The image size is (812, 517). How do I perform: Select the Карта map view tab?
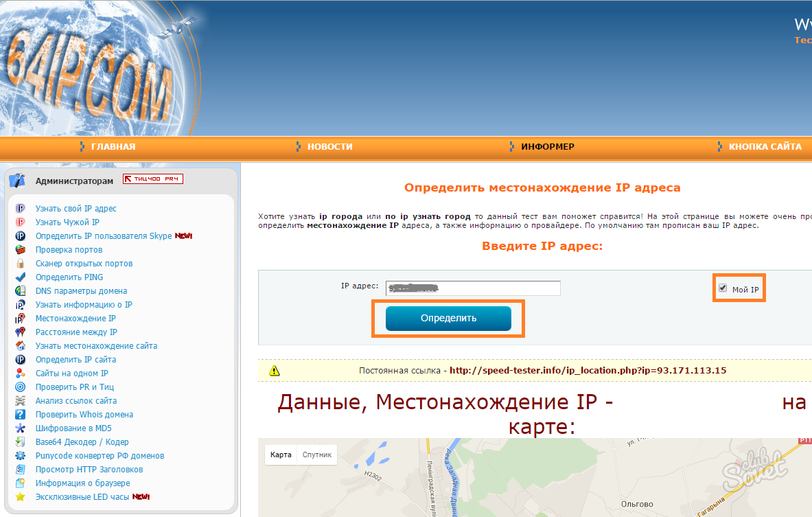(x=281, y=455)
